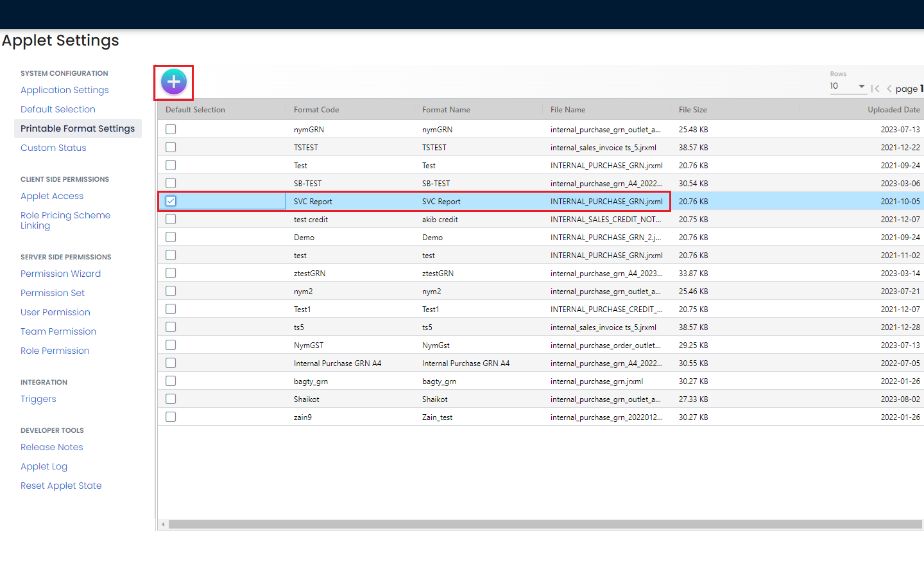Uncheck the SVC Report default selection
Screen dimensions: 924x578
[171, 201]
